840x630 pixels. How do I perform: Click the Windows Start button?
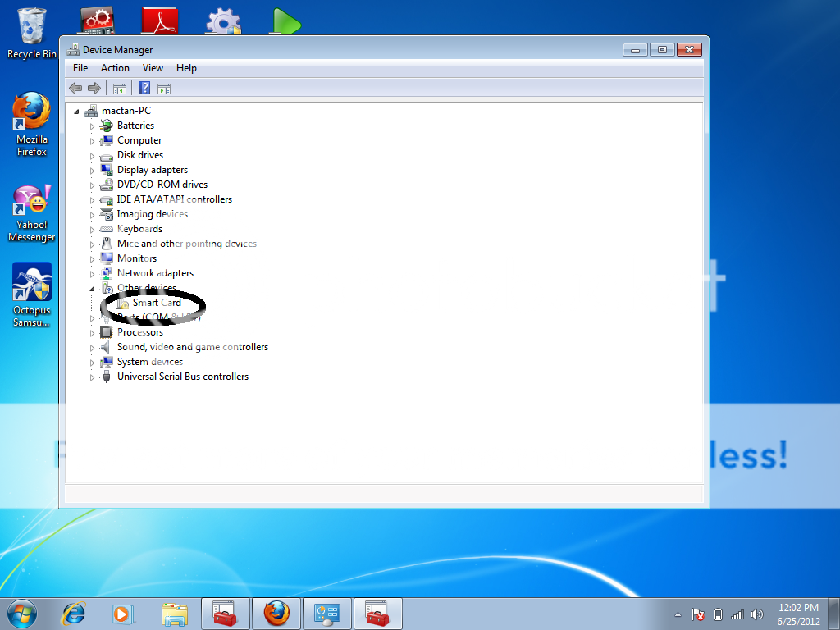[x=21, y=613]
